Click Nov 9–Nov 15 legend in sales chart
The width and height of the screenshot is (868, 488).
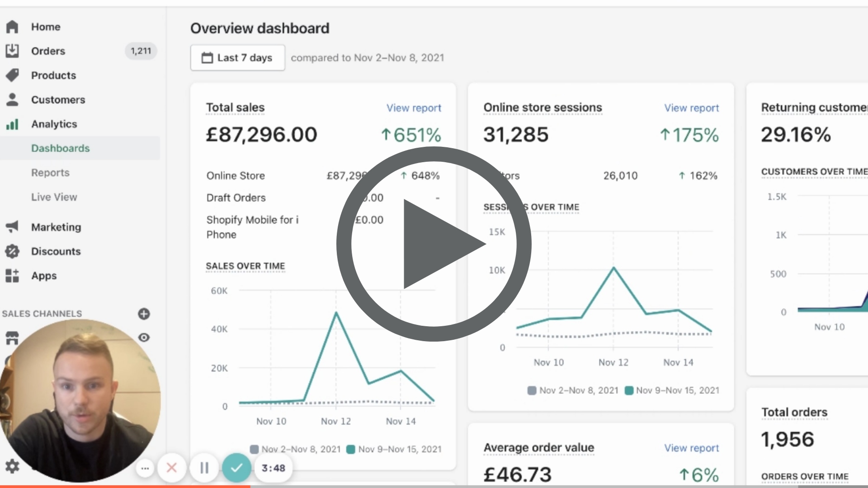(x=394, y=449)
